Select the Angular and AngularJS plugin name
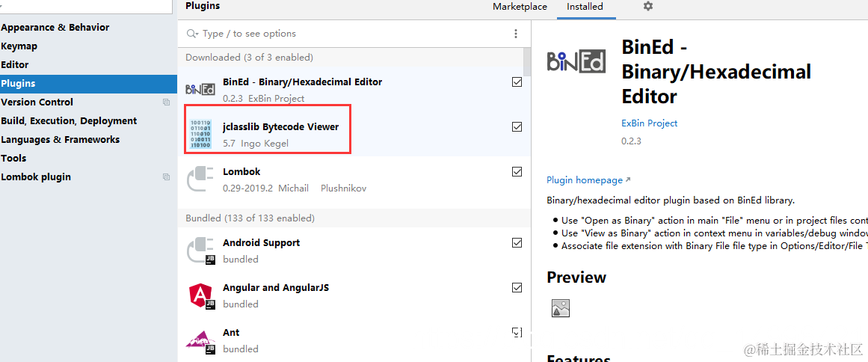868x362 pixels. 276,288
